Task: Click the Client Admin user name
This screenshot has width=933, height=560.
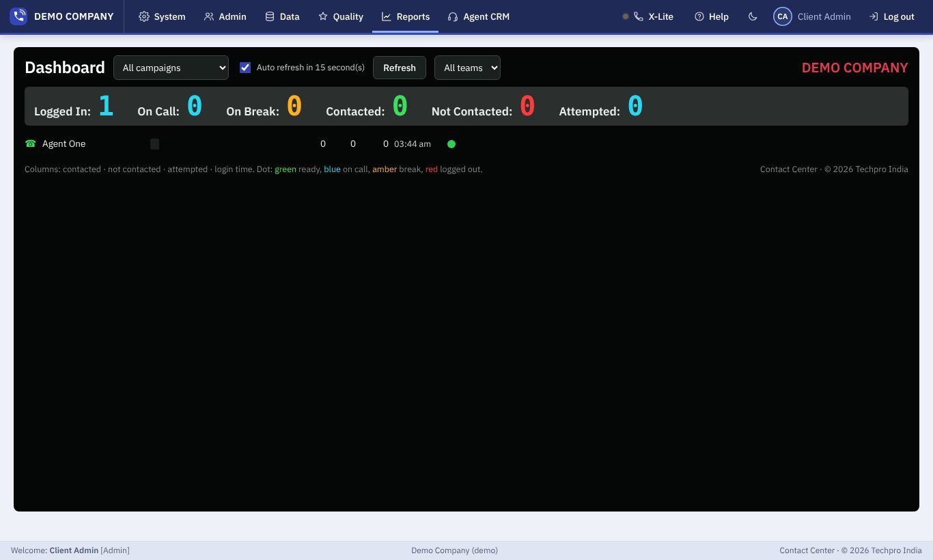Action: tap(824, 16)
